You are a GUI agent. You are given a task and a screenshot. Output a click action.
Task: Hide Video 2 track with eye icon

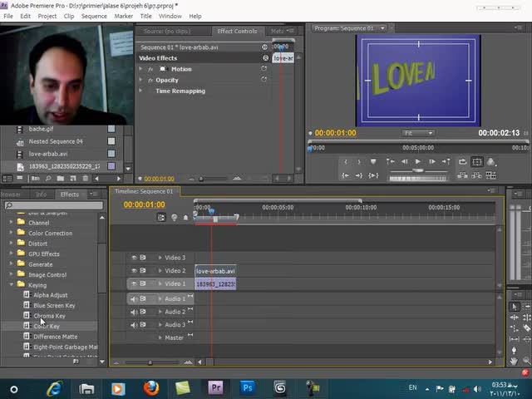pos(134,271)
